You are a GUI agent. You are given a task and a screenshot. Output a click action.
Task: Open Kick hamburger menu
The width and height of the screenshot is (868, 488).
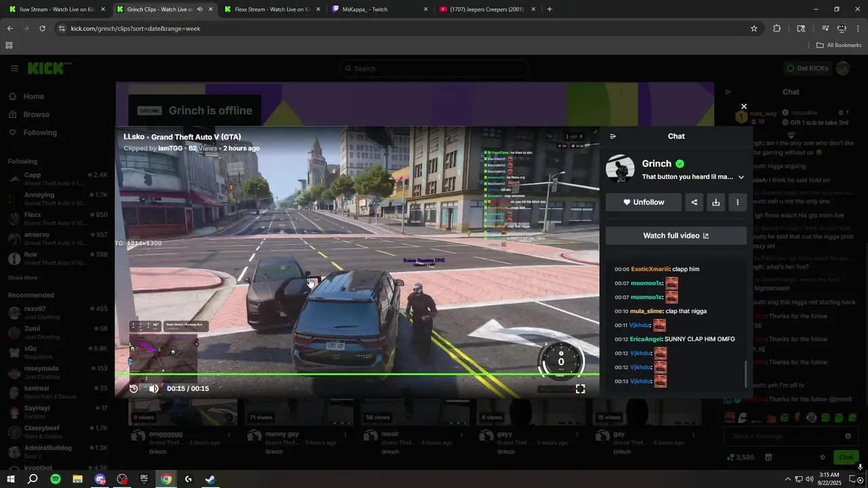14,68
